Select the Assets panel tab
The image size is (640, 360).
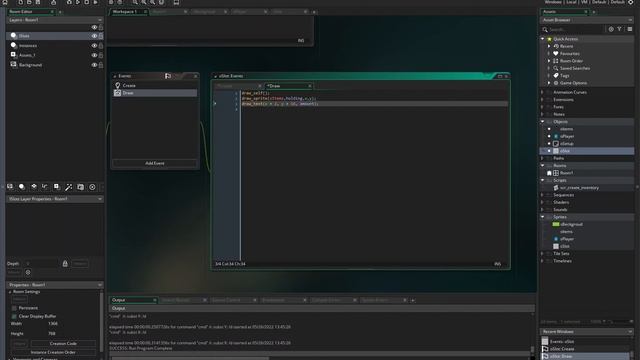[564, 12]
